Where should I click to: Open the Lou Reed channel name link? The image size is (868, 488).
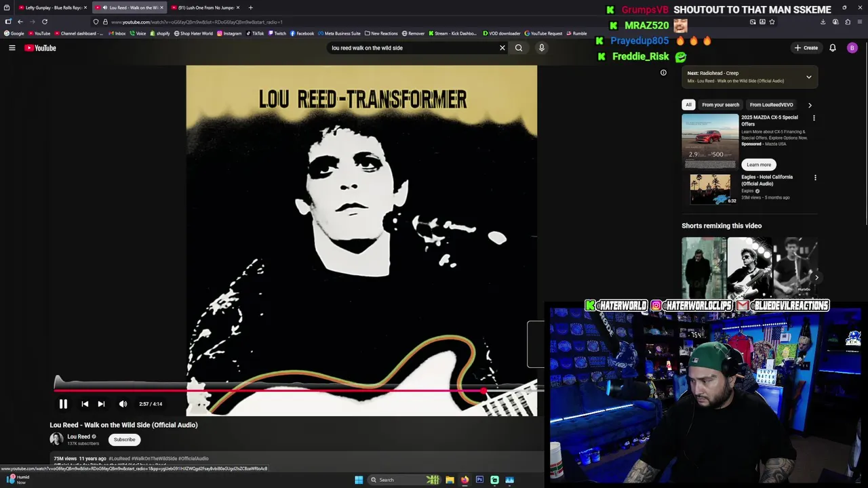click(79, 436)
